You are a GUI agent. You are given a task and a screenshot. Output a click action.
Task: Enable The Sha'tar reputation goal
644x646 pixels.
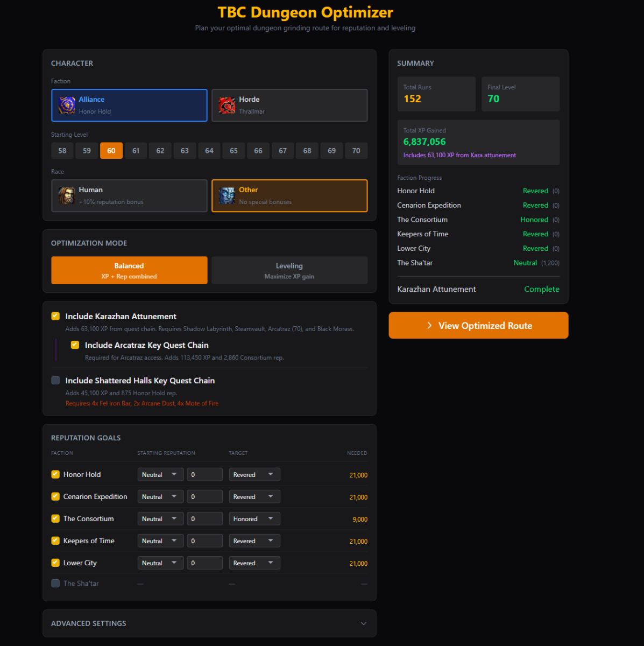[55, 583]
